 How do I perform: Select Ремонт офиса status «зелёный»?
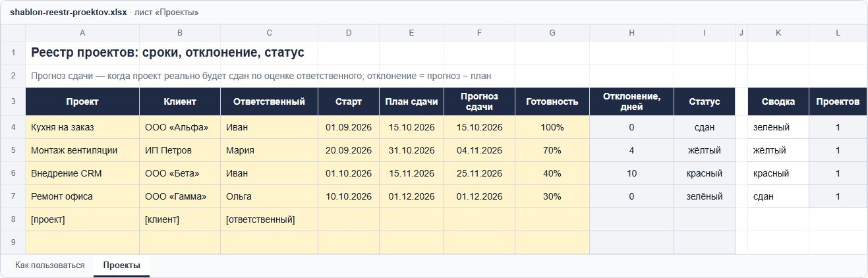point(705,196)
